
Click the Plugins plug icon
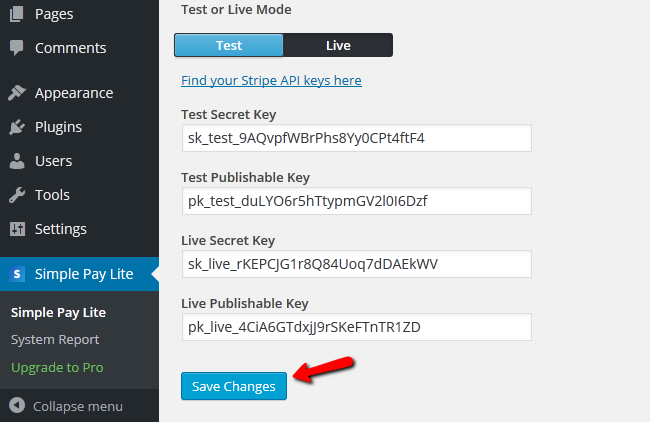tap(16, 127)
